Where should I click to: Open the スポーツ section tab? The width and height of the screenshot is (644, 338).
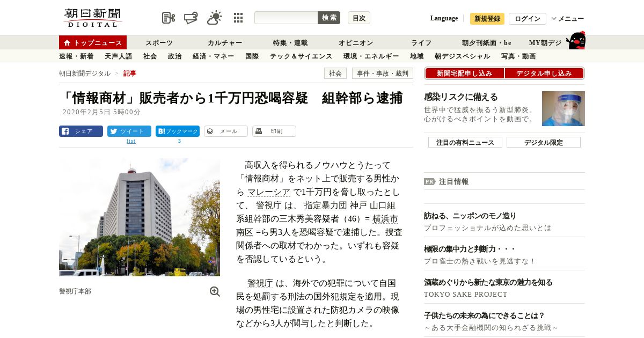pyautogui.click(x=159, y=42)
